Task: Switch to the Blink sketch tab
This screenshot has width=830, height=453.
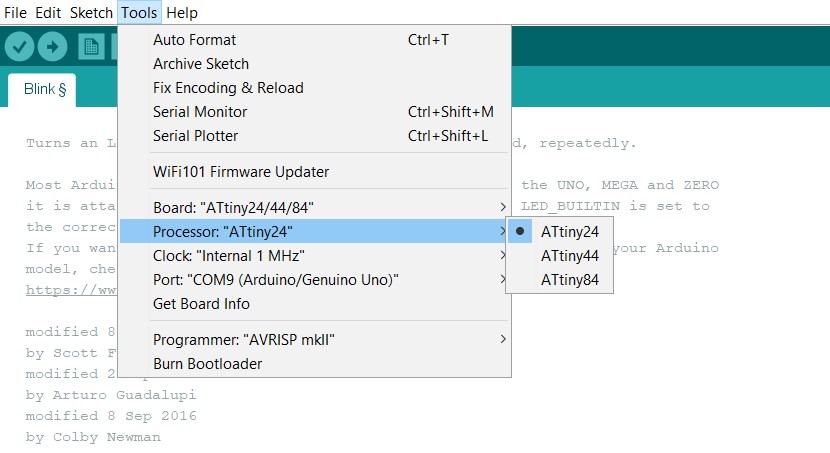Action: point(44,89)
